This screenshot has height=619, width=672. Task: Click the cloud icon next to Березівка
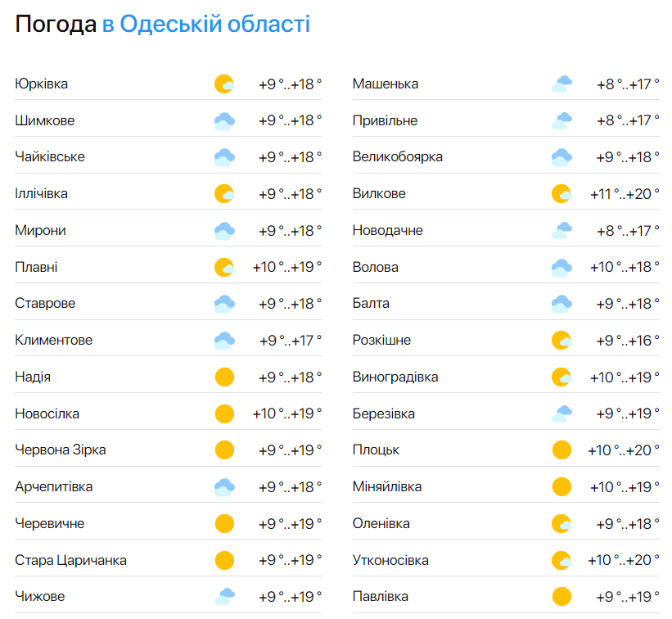pyautogui.click(x=562, y=413)
